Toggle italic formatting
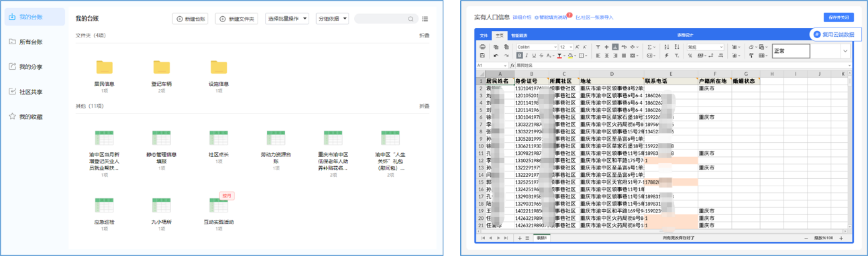 pos(527,56)
